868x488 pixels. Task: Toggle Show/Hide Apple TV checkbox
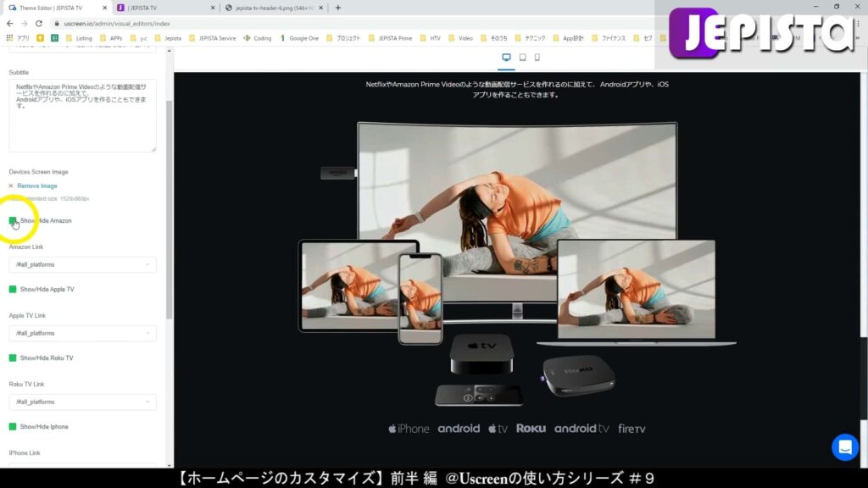(x=13, y=290)
